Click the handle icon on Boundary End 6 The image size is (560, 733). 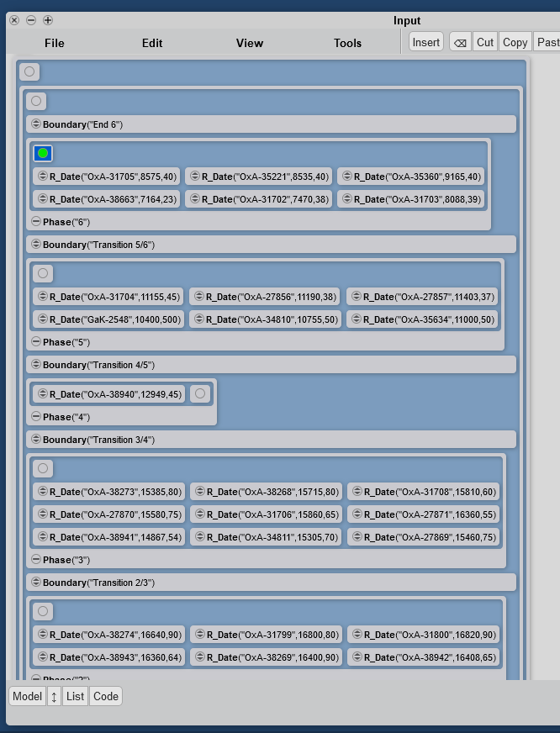click(x=35, y=124)
